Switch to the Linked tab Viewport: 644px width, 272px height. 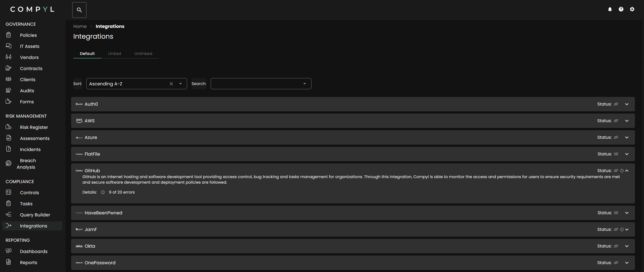tap(114, 53)
